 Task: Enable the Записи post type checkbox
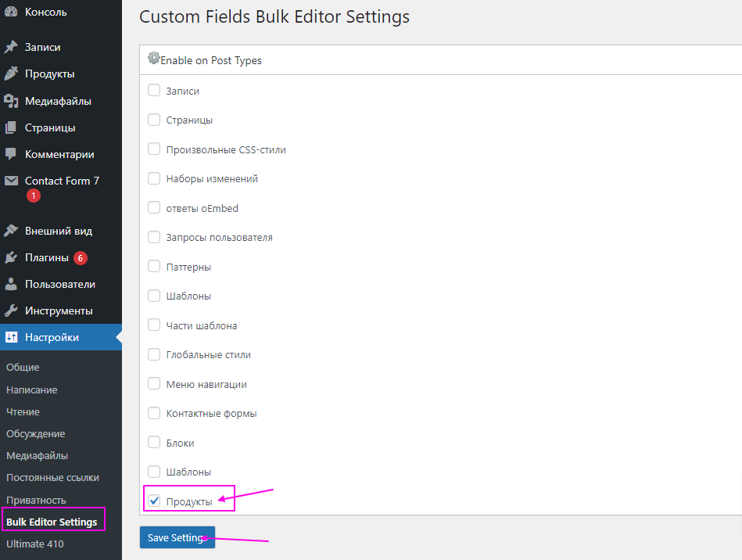tap(154, 90)
